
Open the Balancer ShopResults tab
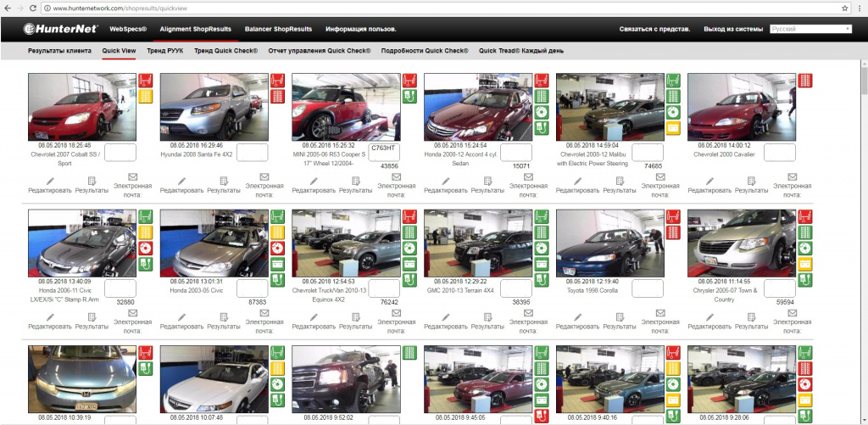tap(278, 29)
